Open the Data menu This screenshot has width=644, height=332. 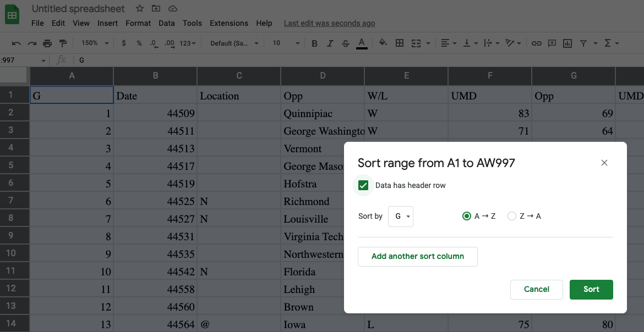coord(166,23)
